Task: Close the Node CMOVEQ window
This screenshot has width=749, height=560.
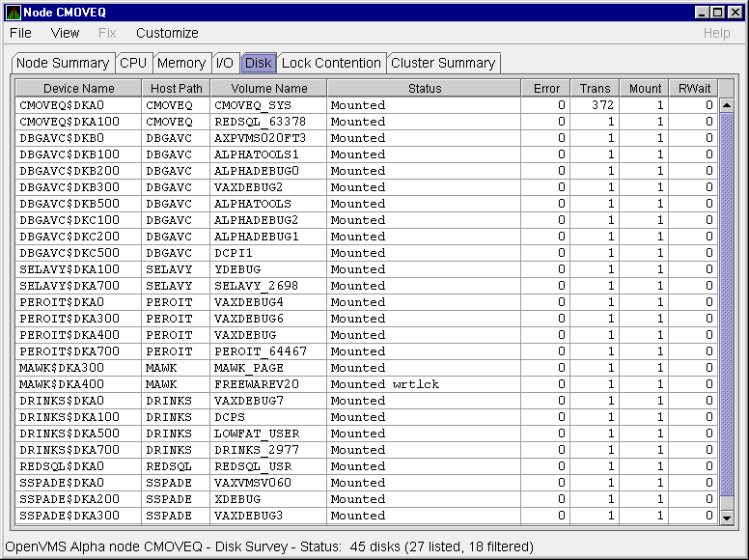Action: point(735,13)
